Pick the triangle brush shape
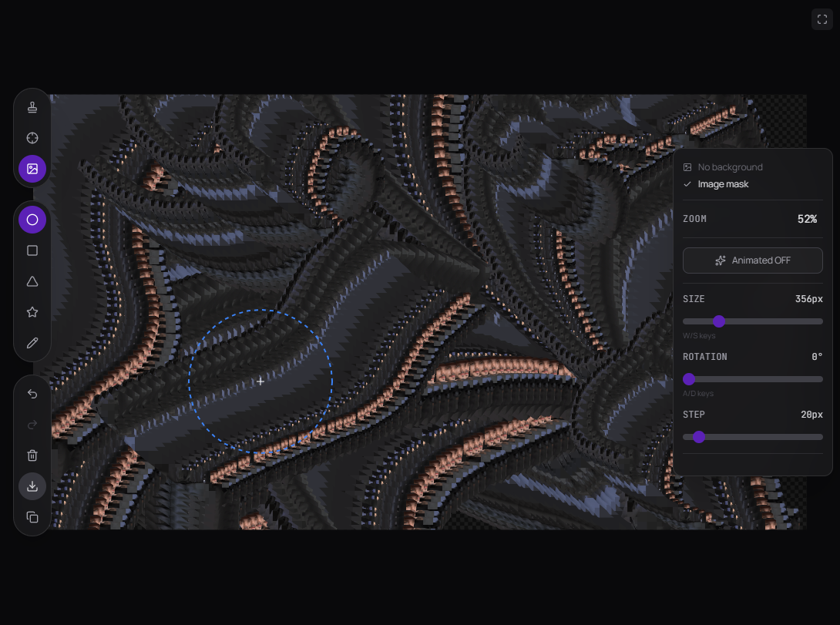The width and height of the screenshot is (840, 625). pyautogui.click(x=32, y=281)
